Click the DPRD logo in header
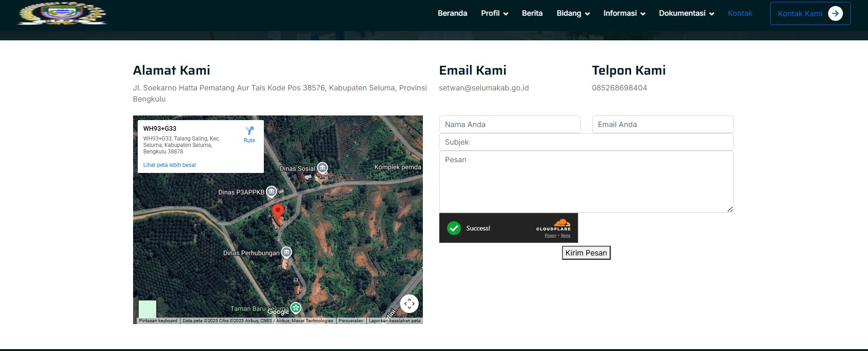The height and width of the screenshot is (351, 868). 62,13
